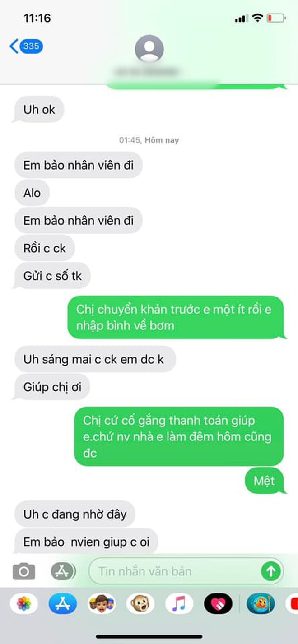Tap the green send arrow button

tap(271, 571)
